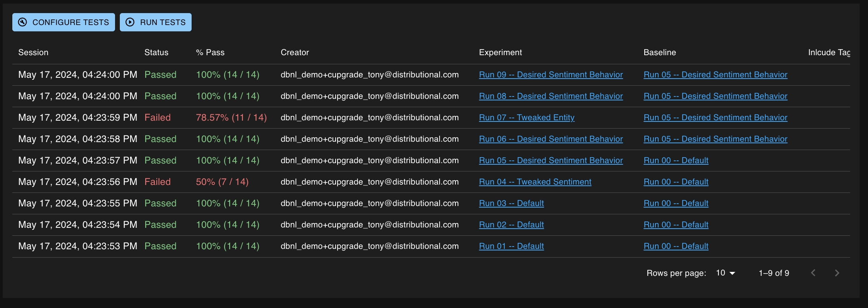Screen dimensions: 868x308
Task: Click the Status column header
Action: pyautogui.click(x=156, y=52)
